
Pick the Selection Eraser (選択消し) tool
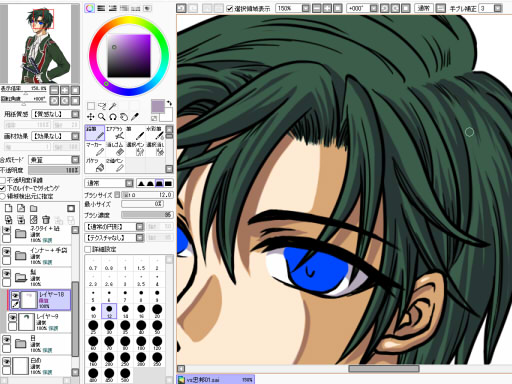coord(155,149)
